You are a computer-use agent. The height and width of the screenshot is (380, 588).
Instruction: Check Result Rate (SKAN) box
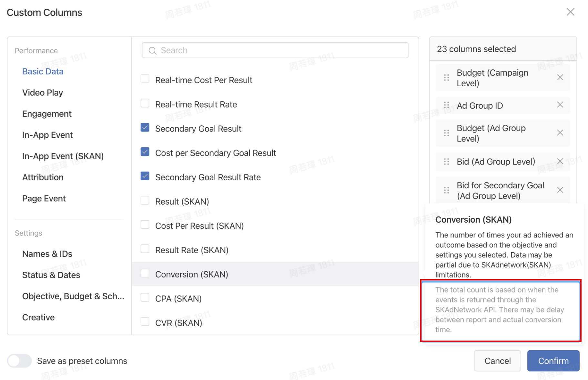point(145,249)
